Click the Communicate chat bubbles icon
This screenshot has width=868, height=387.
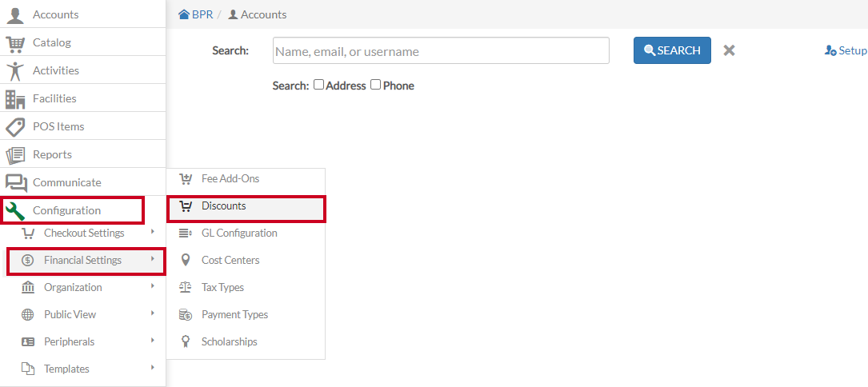tap(16, 183)
